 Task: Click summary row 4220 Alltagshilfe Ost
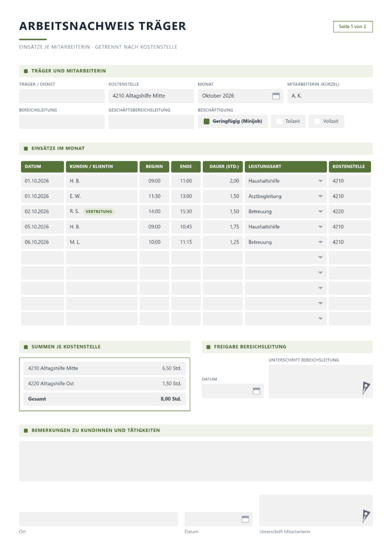(105, 384)
